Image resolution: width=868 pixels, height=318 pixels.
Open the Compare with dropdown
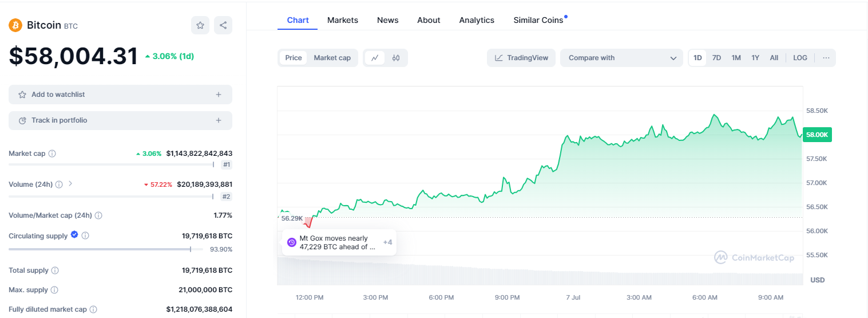622,58
